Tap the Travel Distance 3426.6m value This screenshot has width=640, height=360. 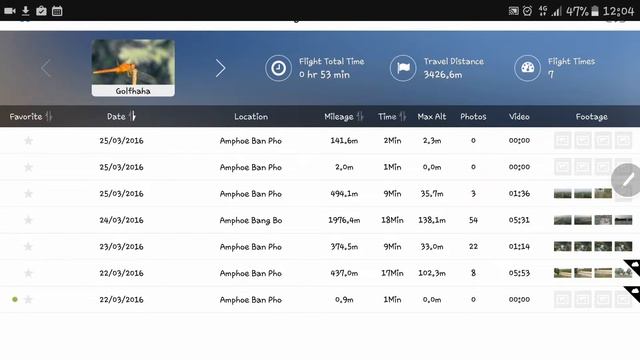pos(442,75)
